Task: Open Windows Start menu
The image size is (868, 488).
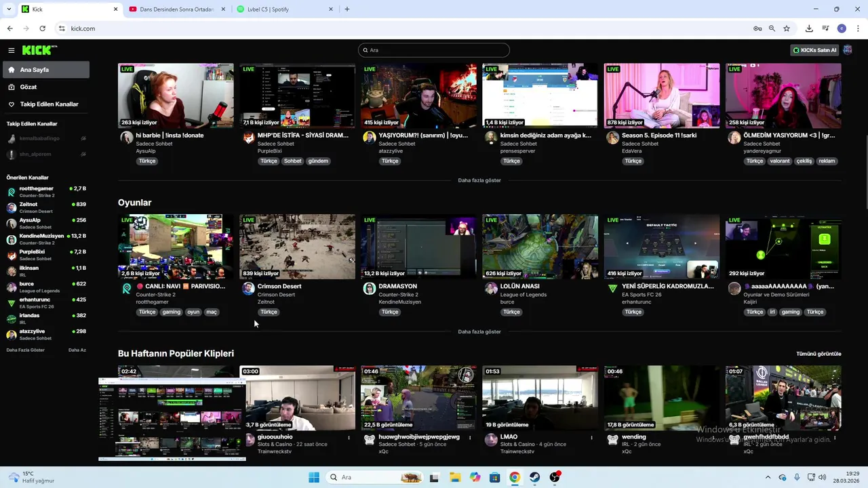Action: pos(314,477)
